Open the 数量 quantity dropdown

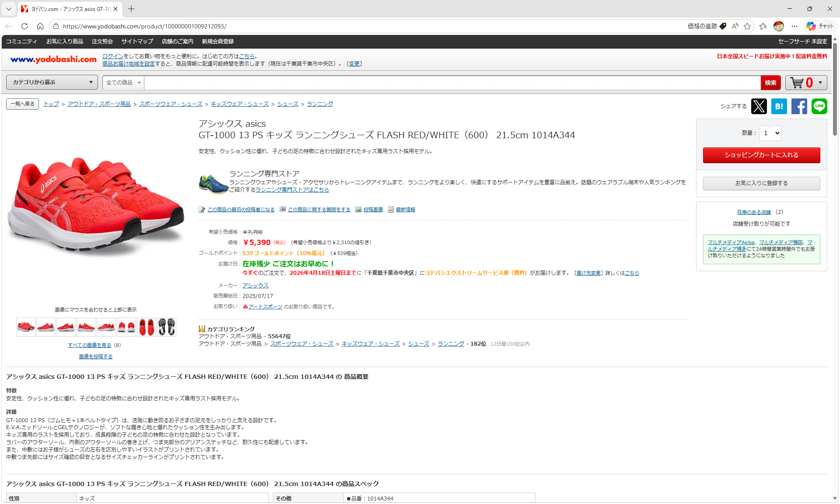click(770, 133)
